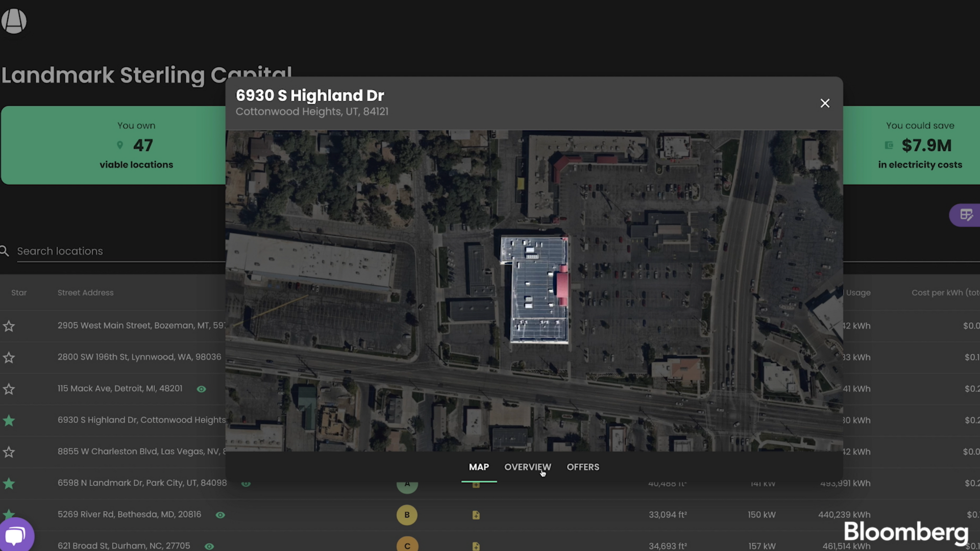Switch to the OVERVIEW tab
980x551 pixels.
pos(527,467)
